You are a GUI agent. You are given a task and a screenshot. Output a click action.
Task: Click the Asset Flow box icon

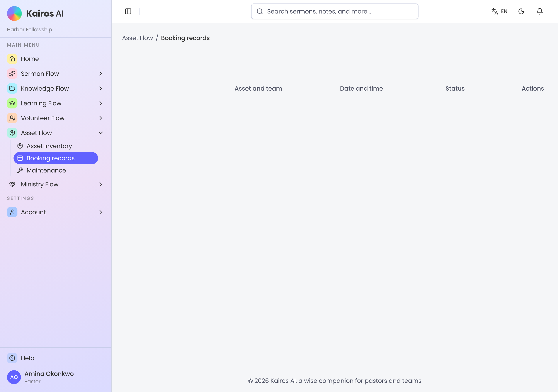tap(12, 133)
